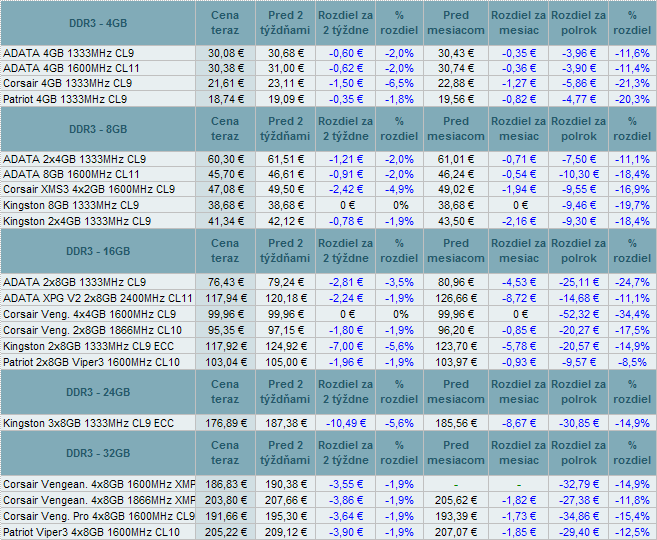Click the 76,43 € current price cell

[x=225, y=282]
